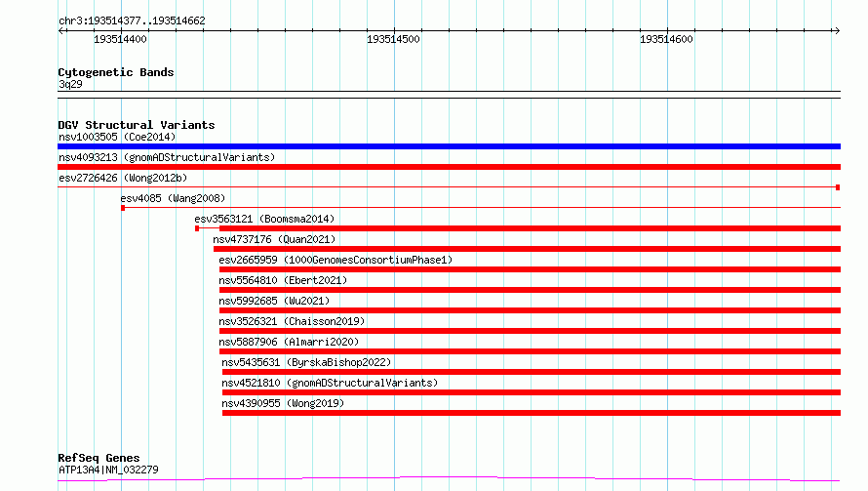Click the nsv1003505 (Coe2014) label

click(x=117, y=137)
